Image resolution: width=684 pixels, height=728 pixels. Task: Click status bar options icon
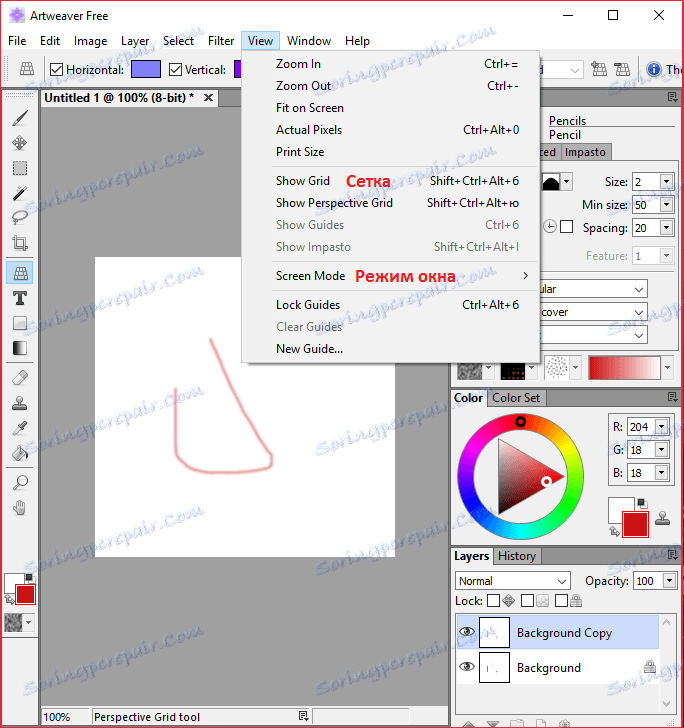click(303, 716)
